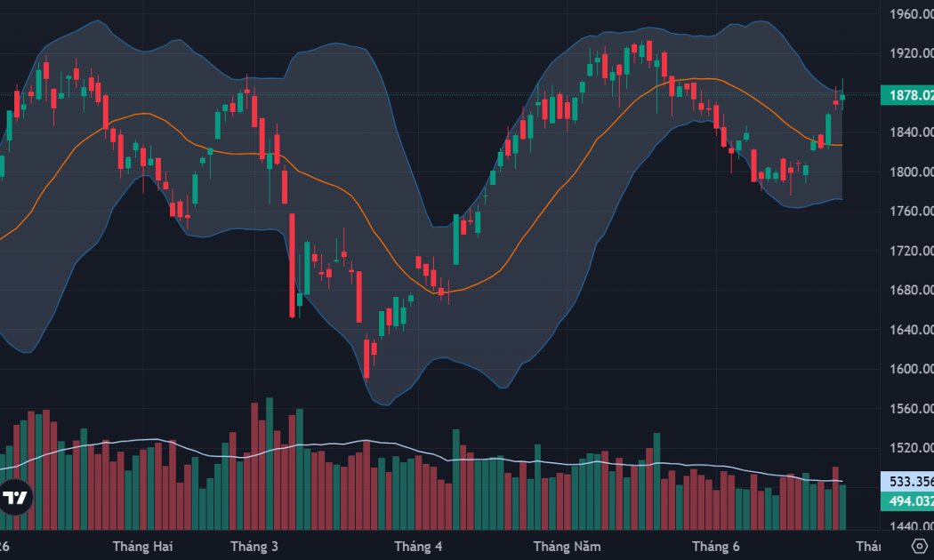The height and width of the screenshot is (560, 934).
Task: Select the Tháng 3 time axis label
Action: pos(254,547)
